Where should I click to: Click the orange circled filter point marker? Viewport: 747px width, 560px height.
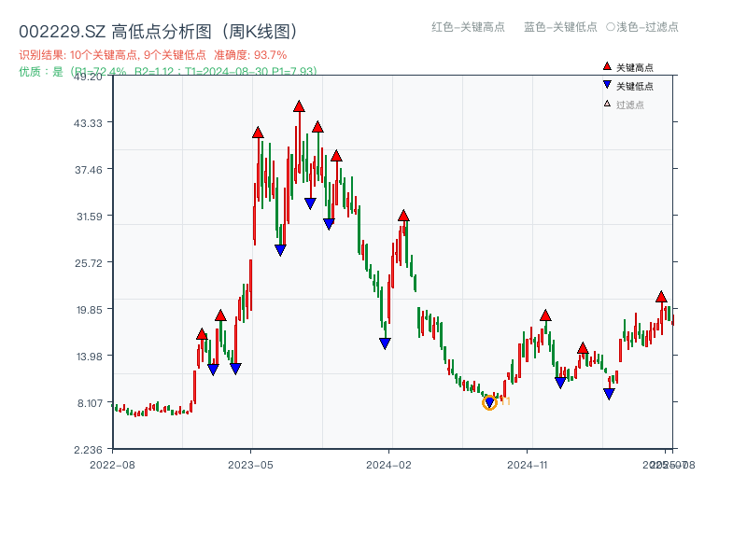pyautogui.click(x=489, y=401)
